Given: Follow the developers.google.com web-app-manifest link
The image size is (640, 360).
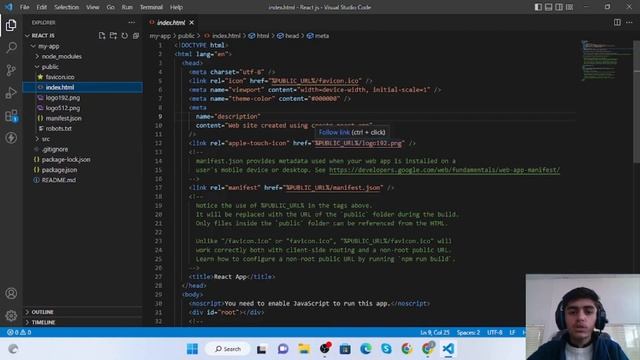Looking at the screenshot, I should (444, 170).
